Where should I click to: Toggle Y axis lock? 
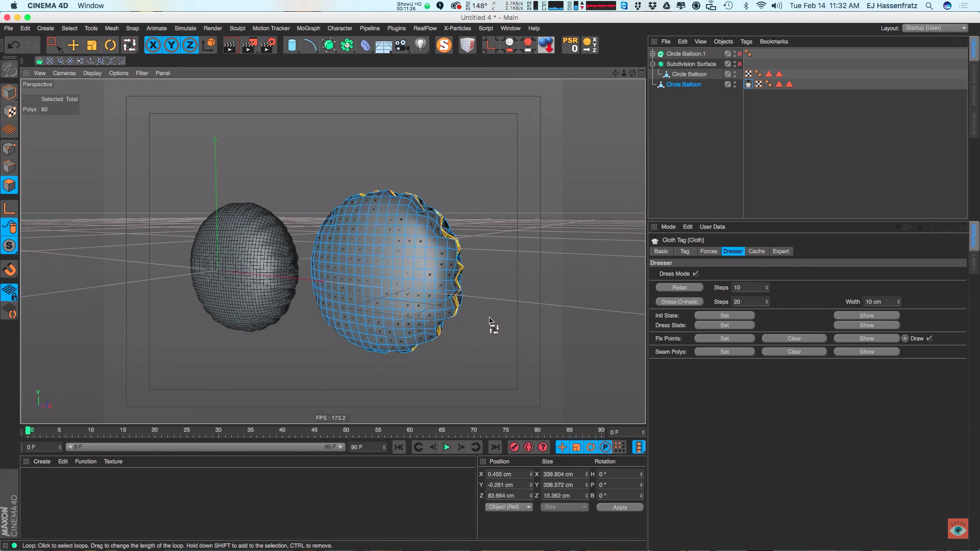(171, 45)
